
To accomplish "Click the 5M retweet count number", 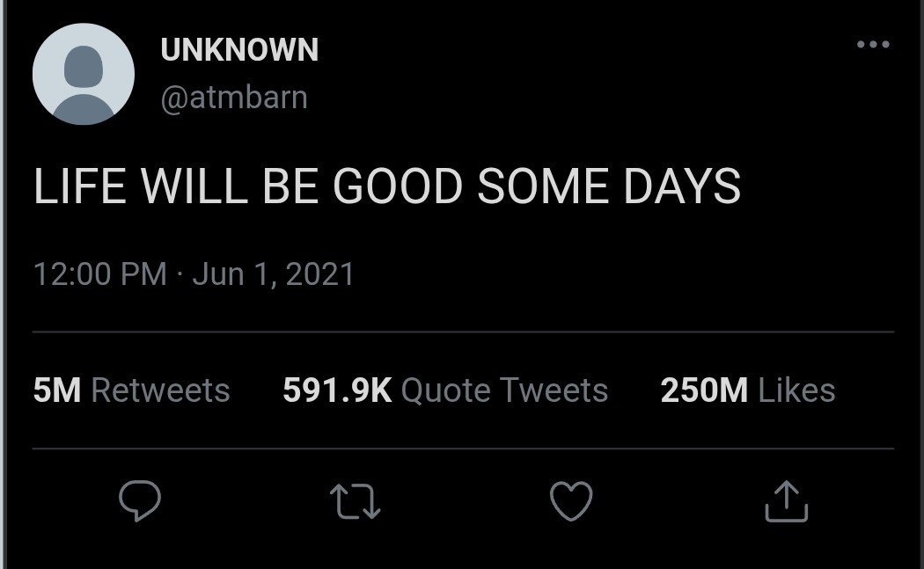I will [57, 390].
